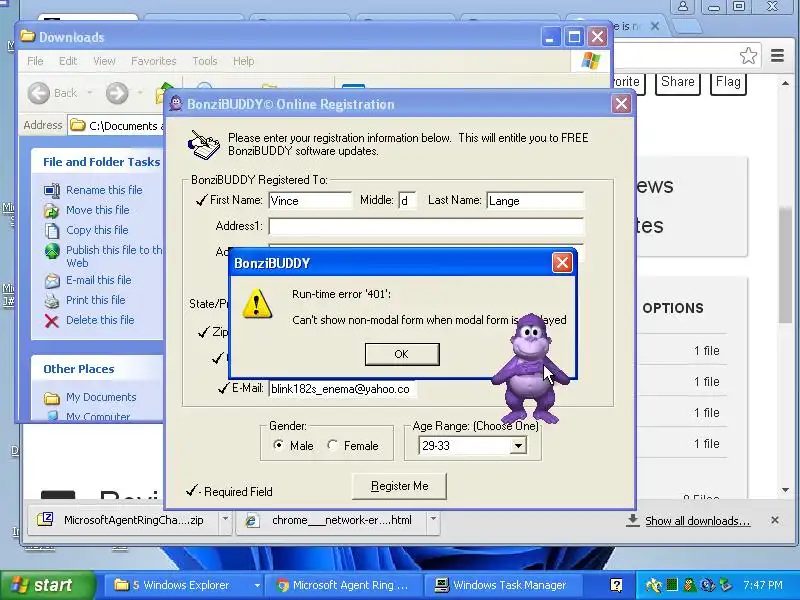The image size is (800, 600).
Task: Click the printer icon beside Print this file
Action: click(52, 301)
